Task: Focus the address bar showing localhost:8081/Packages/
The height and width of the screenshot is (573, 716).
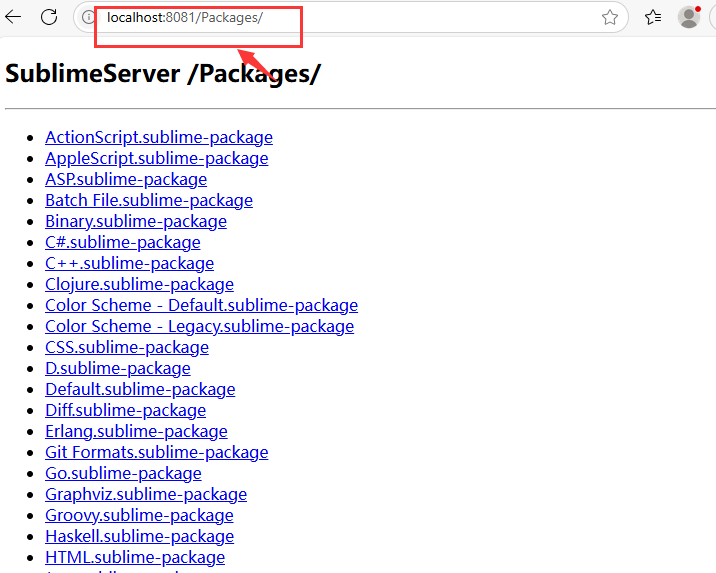Action: click(351, 17)
